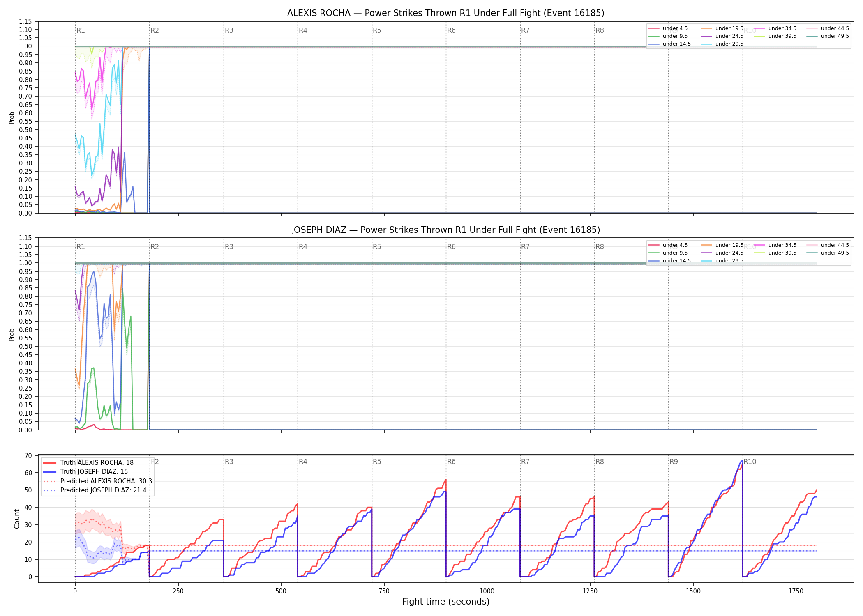This screenshot has height=616, width=863.
Task: Click the R4 label in Joseph Diaz chart
Action: coord(303,247)
